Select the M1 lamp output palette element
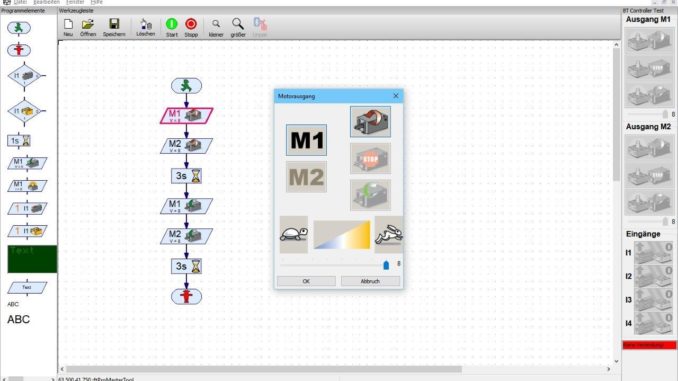This screenshot has width=678, height=381. pos(27,186)
